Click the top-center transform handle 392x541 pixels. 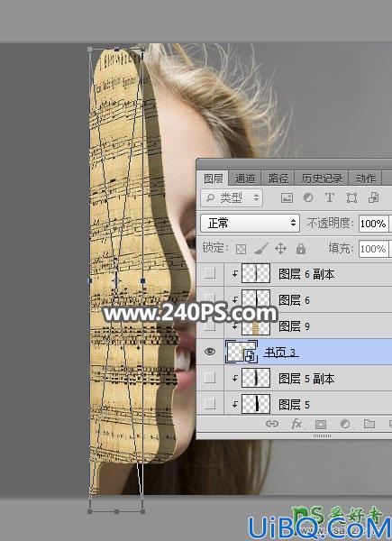click(116, 50)
